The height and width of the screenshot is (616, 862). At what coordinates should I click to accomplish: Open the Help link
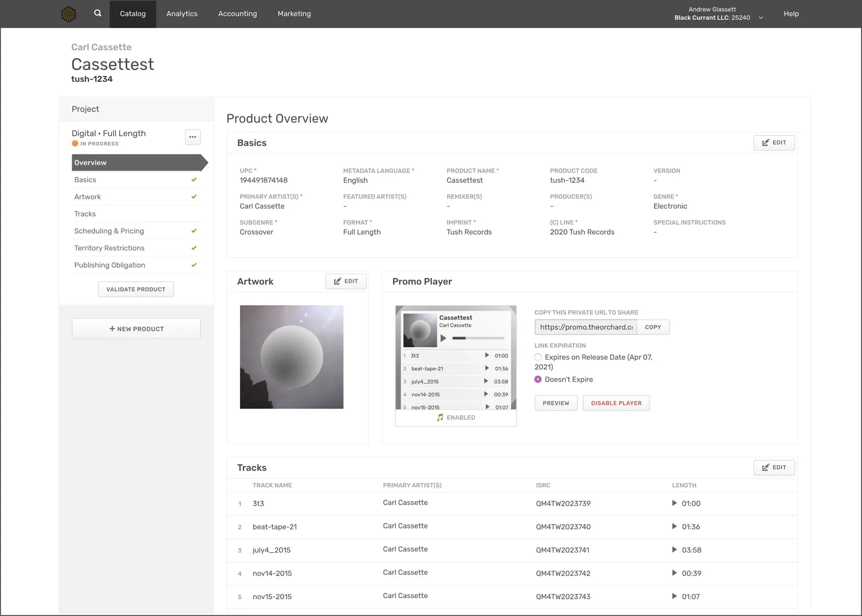791,14
